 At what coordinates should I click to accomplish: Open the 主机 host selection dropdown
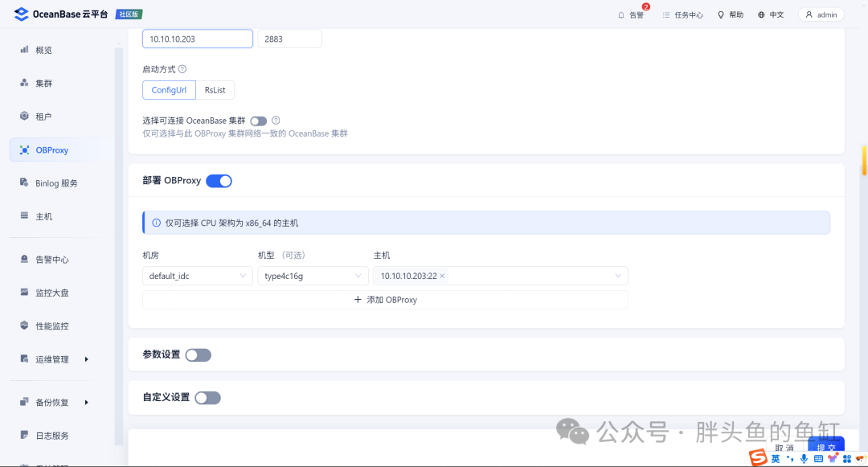[x=501, y=277]
